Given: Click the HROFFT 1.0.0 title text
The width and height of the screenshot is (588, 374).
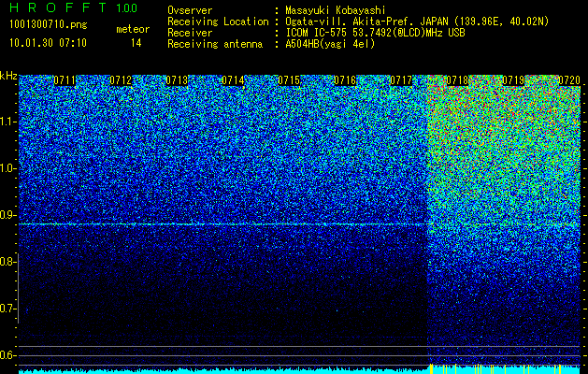Looking at the screenshot, I should click(74, 7).
